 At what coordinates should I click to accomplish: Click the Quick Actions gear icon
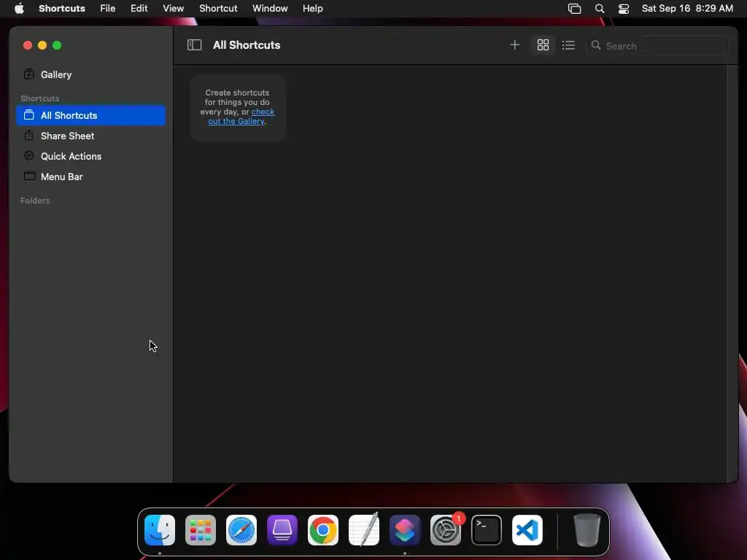[29, 156]
